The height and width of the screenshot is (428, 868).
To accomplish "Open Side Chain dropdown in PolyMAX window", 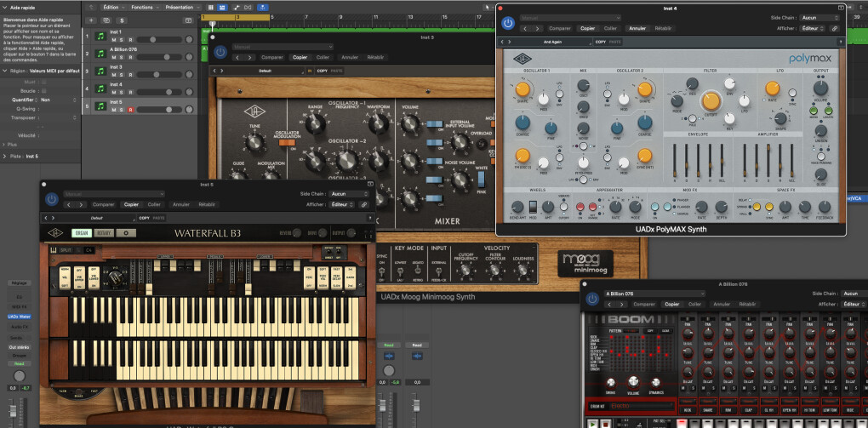I will pyautogui.click(x=819, y=18).
